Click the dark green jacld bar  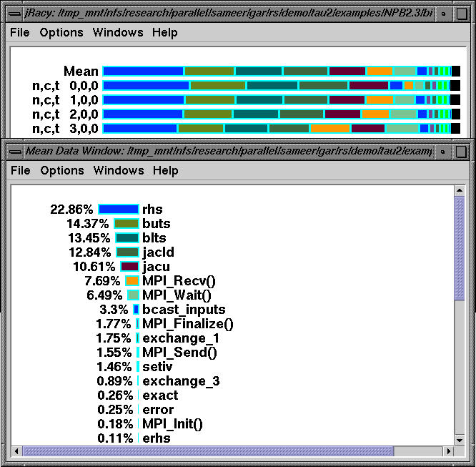tap(127, 252)
